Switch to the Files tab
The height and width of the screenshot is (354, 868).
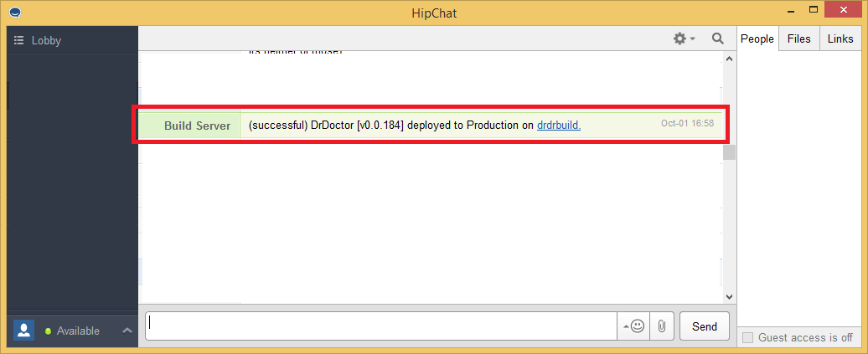pos(798,38)
